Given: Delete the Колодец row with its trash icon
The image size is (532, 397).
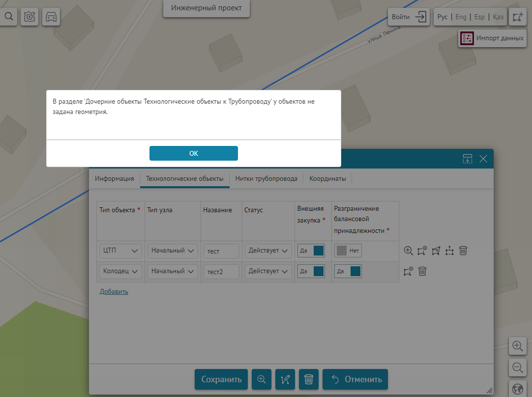Looking at the screenshot, I should click(x=422, y=271).
